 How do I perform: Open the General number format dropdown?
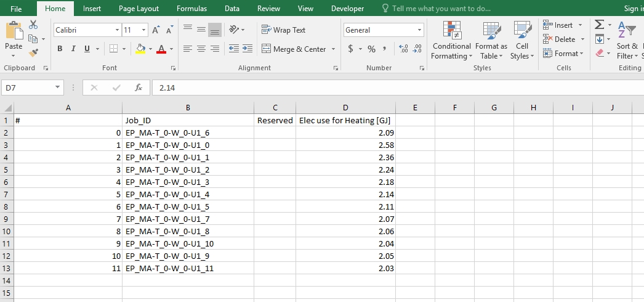pyautogui.click(x=419, y=30)
